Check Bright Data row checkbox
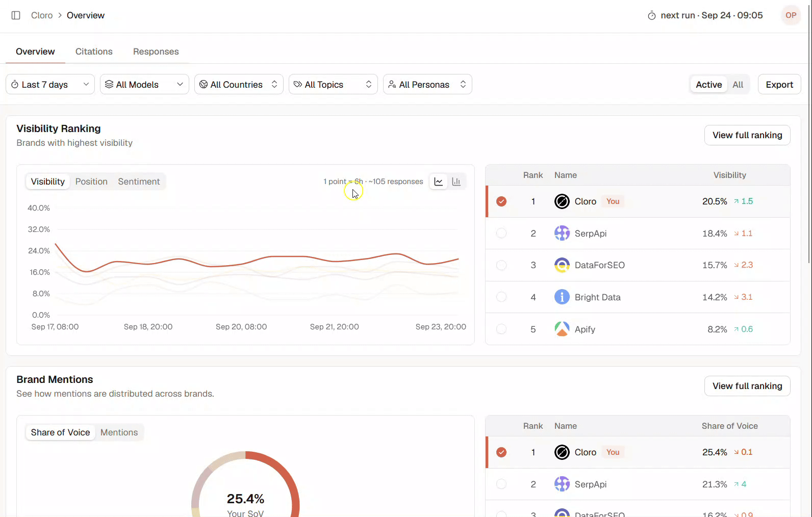 click(501, 297)
